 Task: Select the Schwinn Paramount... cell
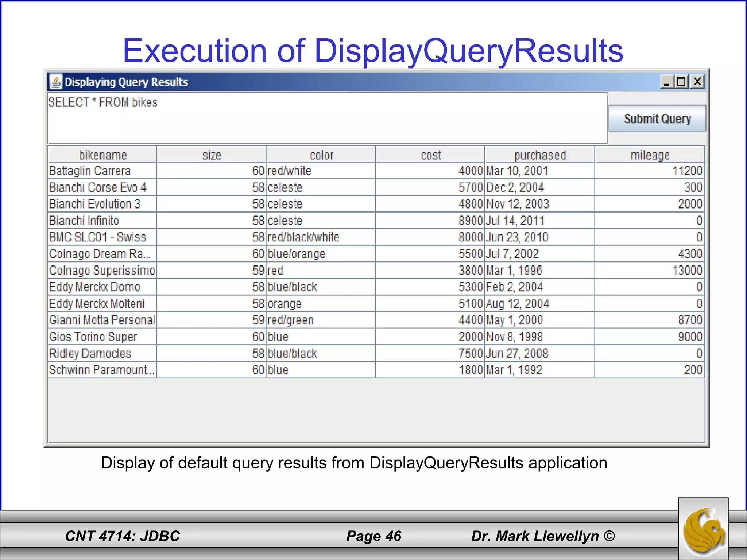[102, 370]
